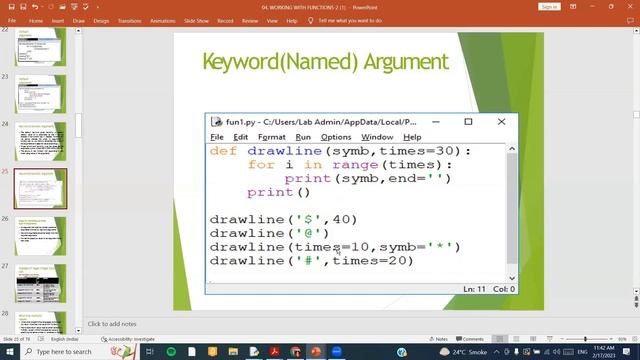Click the Tell me lightbulb icon
Screen dimensions: 640x360
tap(311, 20)
